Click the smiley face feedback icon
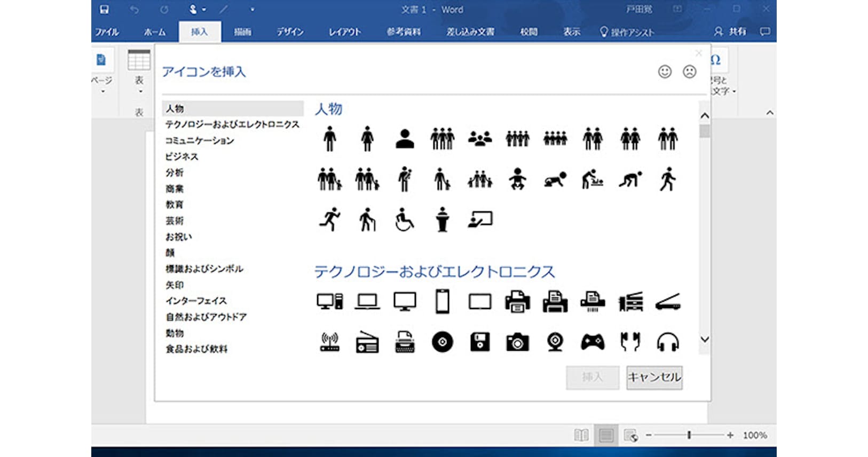Image resolution: width=868 pixels, height=457 pixels. (x=665, y=72)
